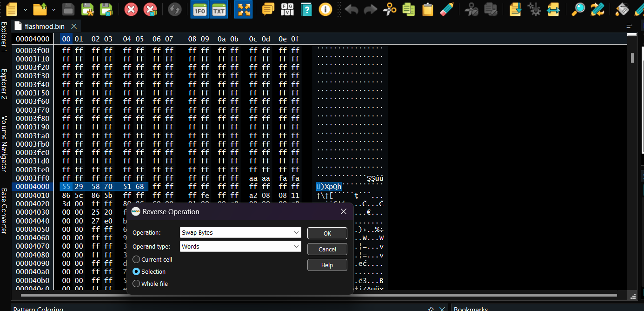Switch to the flashmod.bin tab
Screen dimensions: 644x311
pos(45,26)
